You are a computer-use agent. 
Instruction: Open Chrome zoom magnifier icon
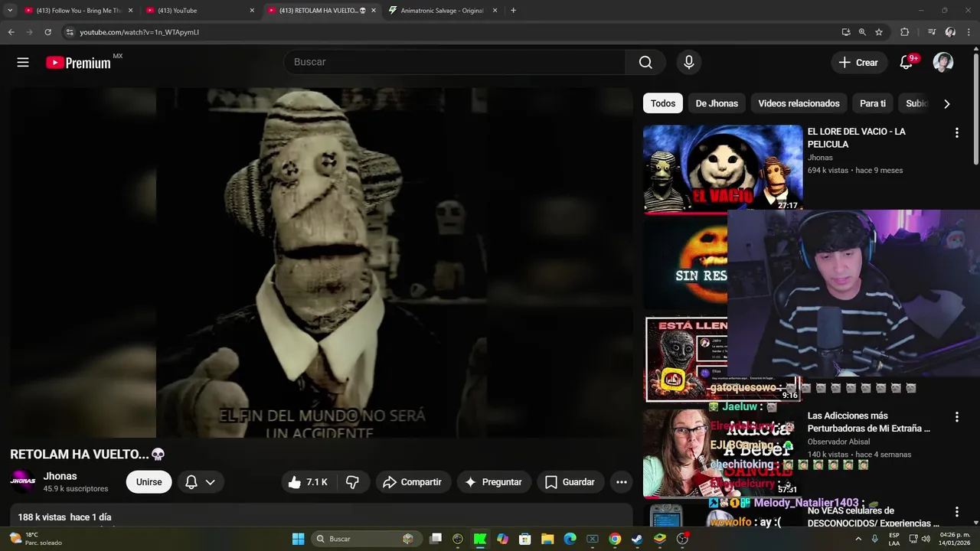pos(862,32)
